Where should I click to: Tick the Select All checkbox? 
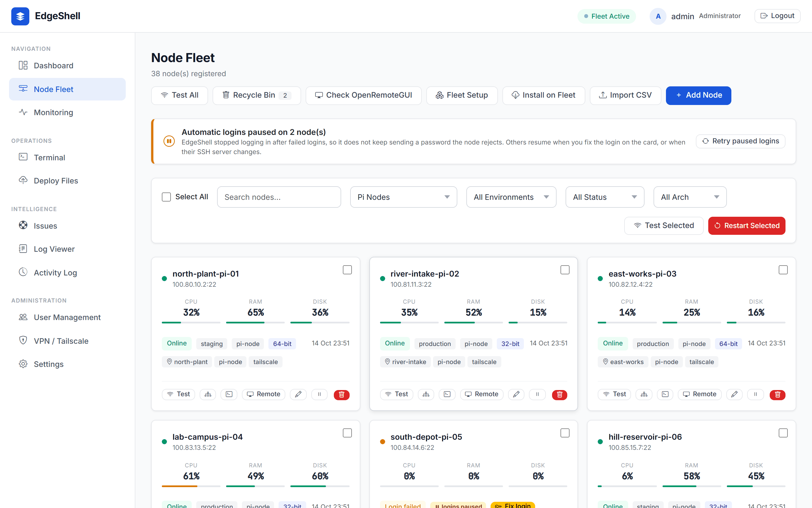(x=166, y=197)
